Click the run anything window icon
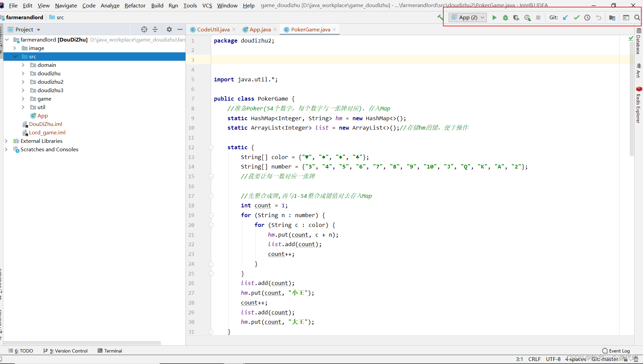Image resolution: width=643 pixels, height=364 pixels. click(626, 18)
